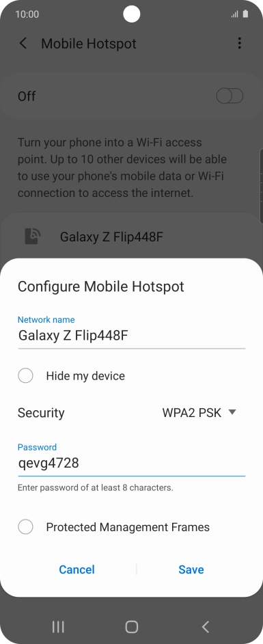The height and width of the screenshot is (644, 263).
Task: Tap the Android back navigation button
Action: (x=206, y=626)
